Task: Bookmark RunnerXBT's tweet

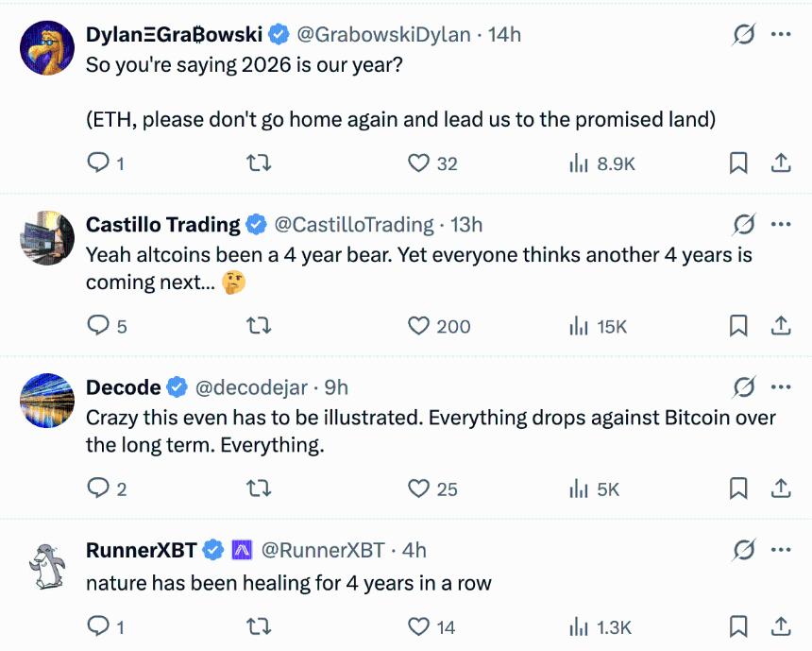Action: (x=738, y=625)
